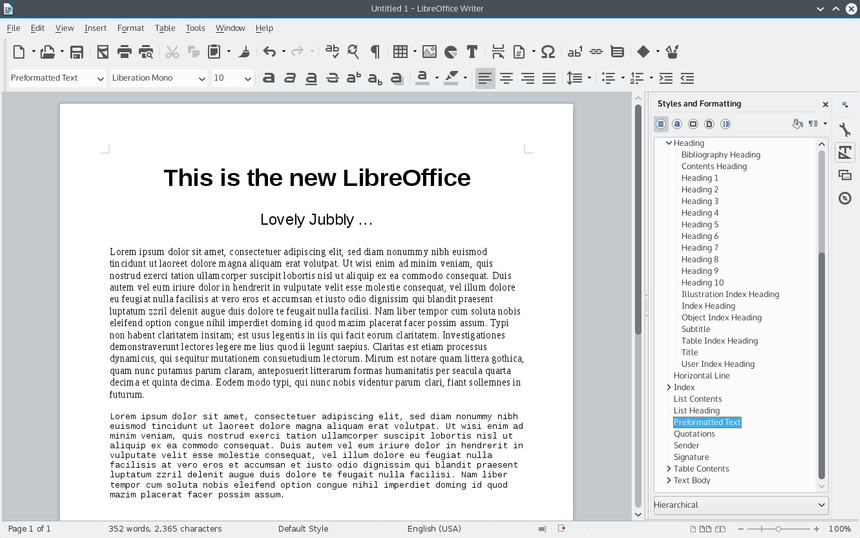Clone formatting with the paintbrush icon
The image size is (860, 538).
pyautogui.click(x=244, y=52)
